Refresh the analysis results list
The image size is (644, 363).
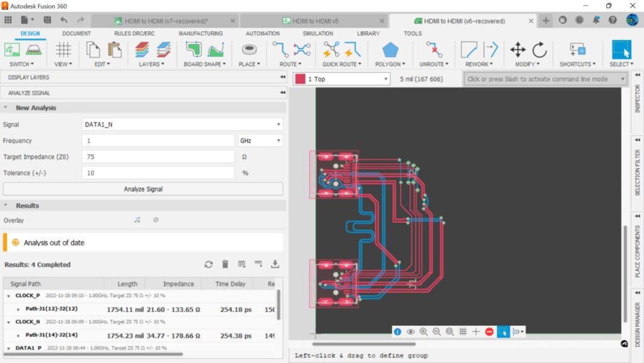[x=209, y=265]
